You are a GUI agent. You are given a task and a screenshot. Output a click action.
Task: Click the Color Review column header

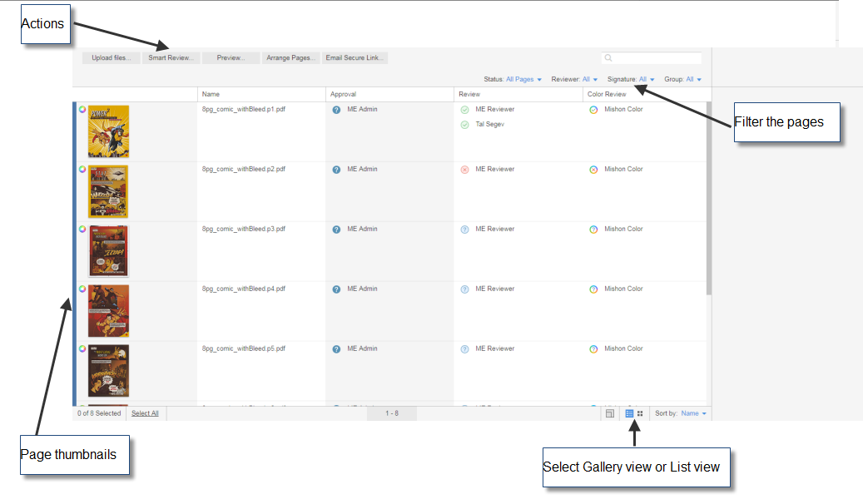tap(607, 94)
